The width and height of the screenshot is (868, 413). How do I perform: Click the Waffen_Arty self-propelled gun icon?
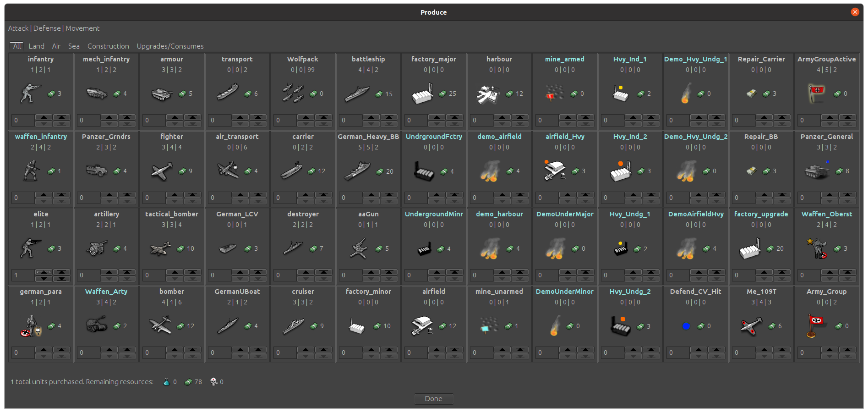coord(97,325)
